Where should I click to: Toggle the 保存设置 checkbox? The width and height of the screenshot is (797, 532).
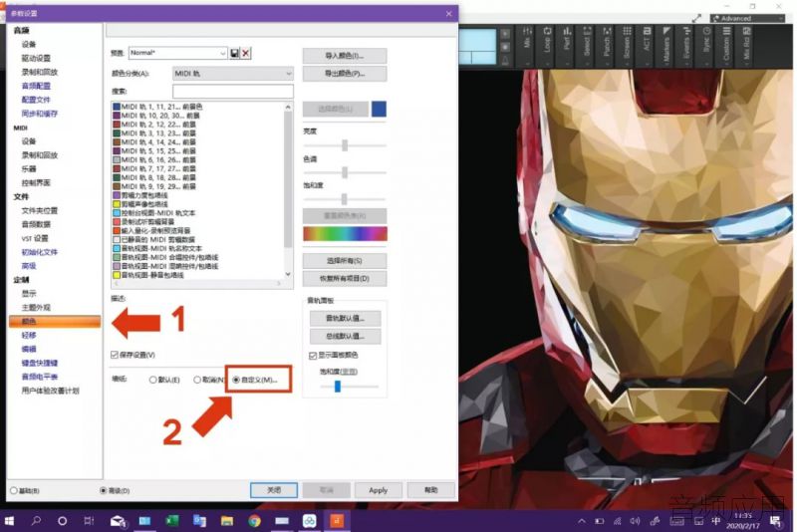point(115,355)
